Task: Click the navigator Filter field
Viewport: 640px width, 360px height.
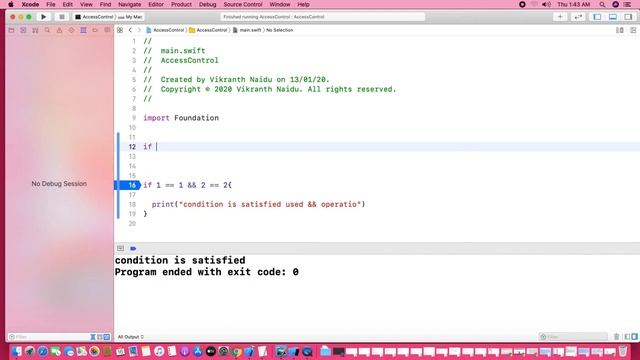Action: click(x=49, y=337)
